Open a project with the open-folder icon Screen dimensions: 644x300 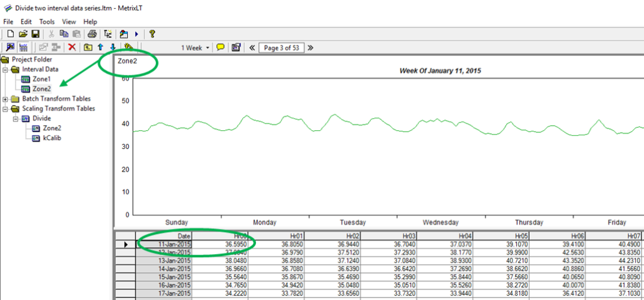click(23, 33)
